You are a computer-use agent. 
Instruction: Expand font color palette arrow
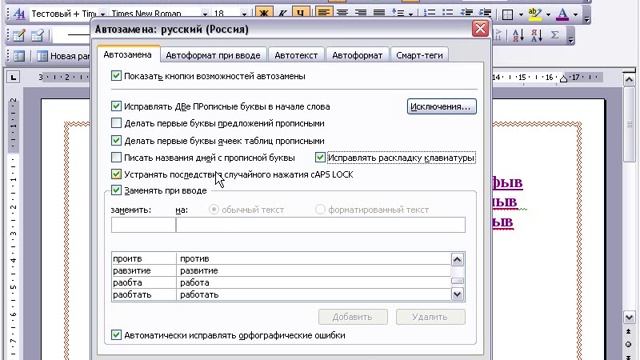pyautogui.click(x=576, y=15)
